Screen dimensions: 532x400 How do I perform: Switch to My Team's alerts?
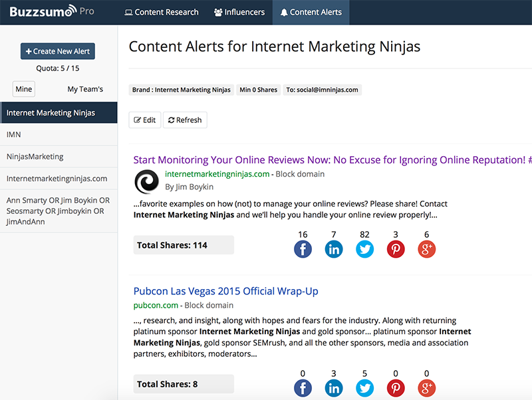85,89
